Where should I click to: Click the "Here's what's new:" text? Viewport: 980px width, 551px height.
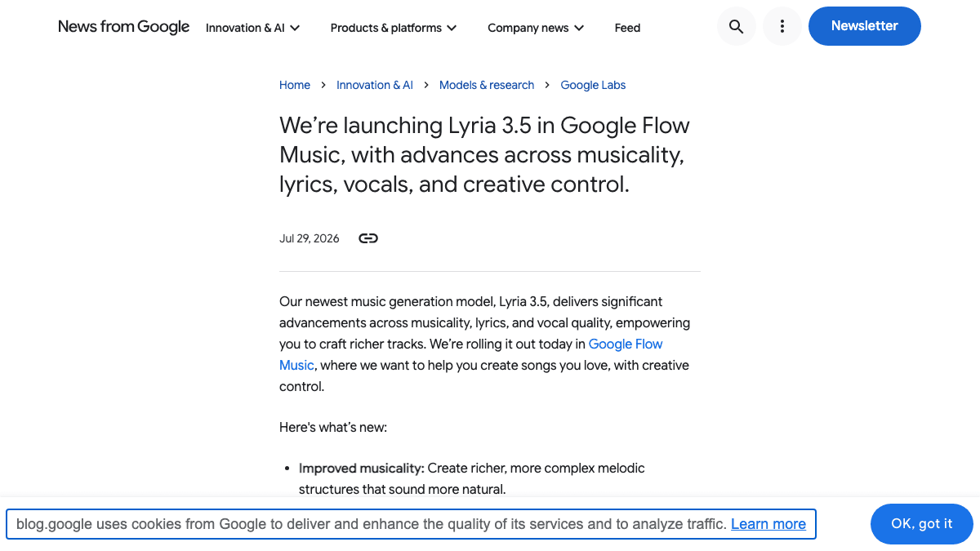pyautogui.click(x=333, y=427)
